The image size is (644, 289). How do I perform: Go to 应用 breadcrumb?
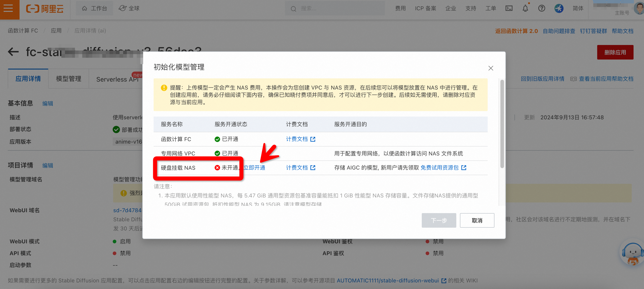click(x=56, y=30)
